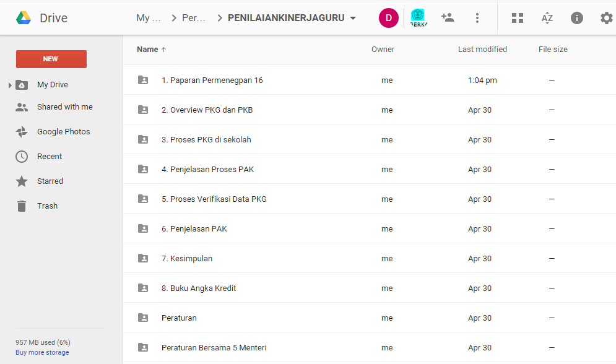Image resolution: width=616 pixels, height=364 pixels.
Task: Open PENILAIANKINERJAGURU folder dropdown arrow
Action: (x=353, y=18)
